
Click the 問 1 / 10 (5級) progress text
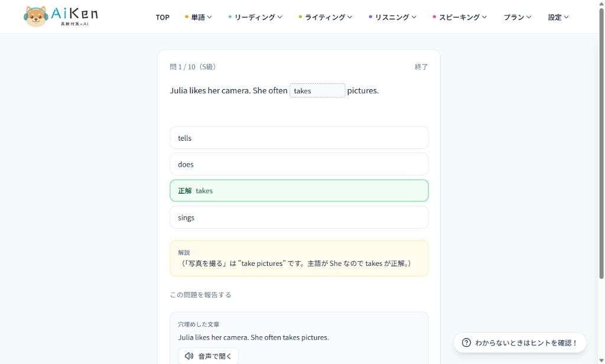193,67
